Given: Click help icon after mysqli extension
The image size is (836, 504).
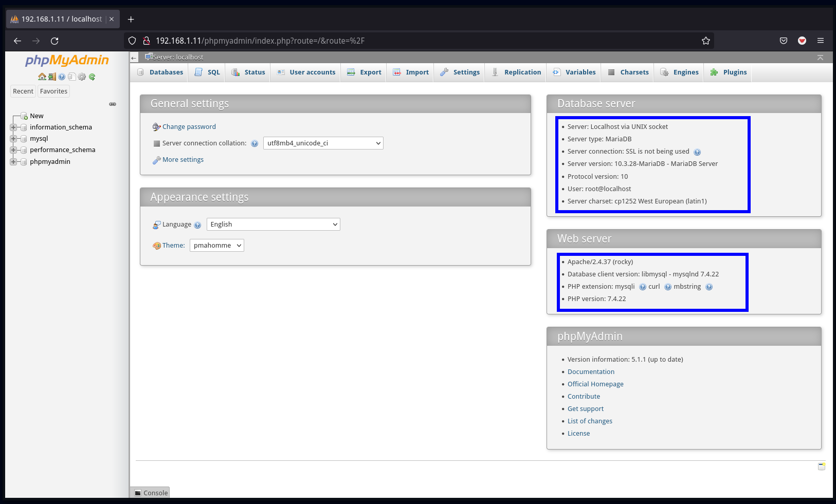Looking at the screenshot, I should click(643, 287).
